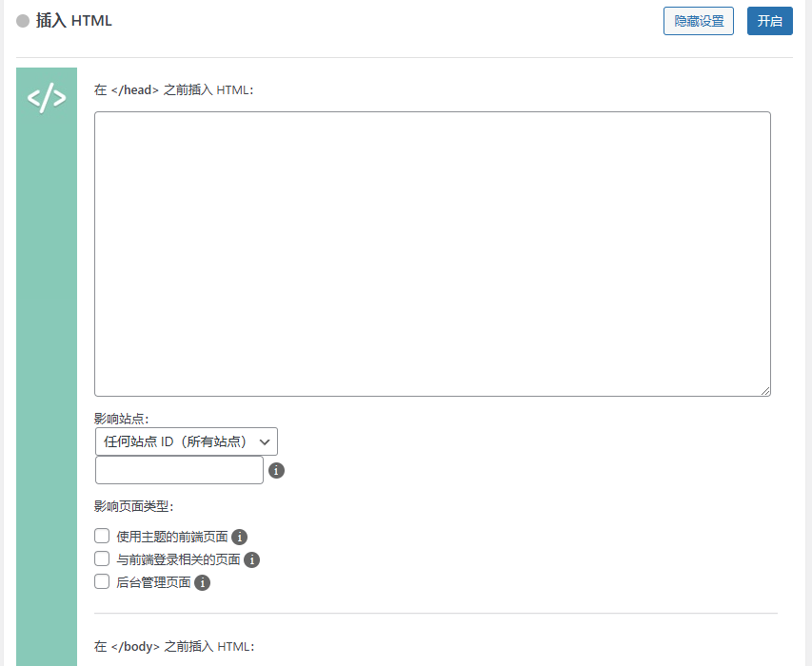Click the gray status dot before 插入 HTML title
The image size is (812, 666).
coord(21,20)
